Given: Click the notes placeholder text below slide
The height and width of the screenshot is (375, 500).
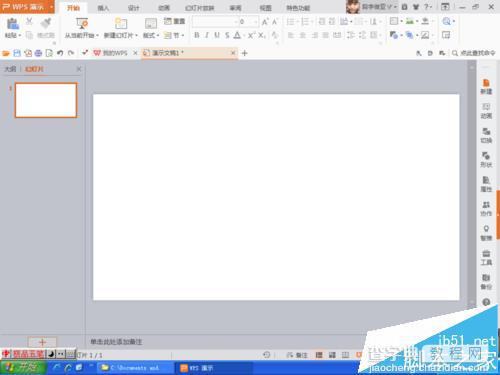Looking at the screenshot, I should pyautogui.click(x=116, y=342).
